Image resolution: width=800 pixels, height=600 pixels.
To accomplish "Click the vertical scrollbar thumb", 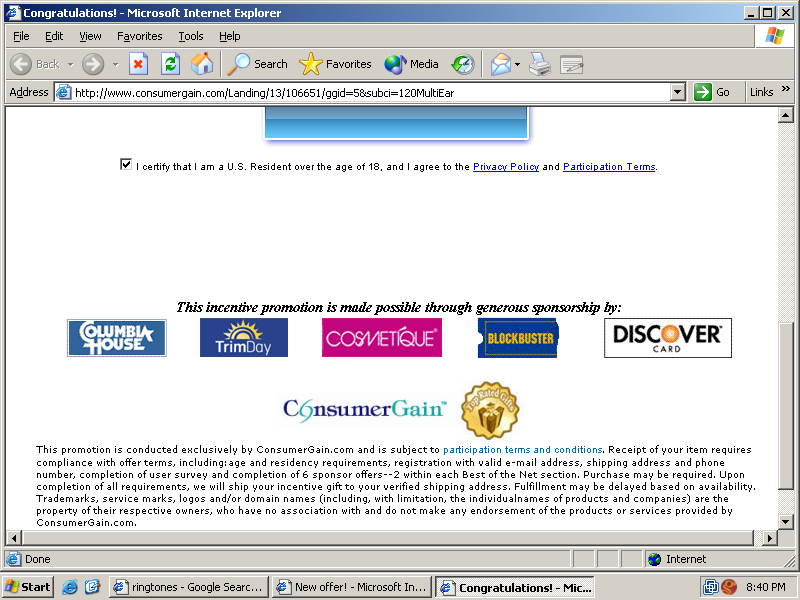I will click(x=786, y=406).
